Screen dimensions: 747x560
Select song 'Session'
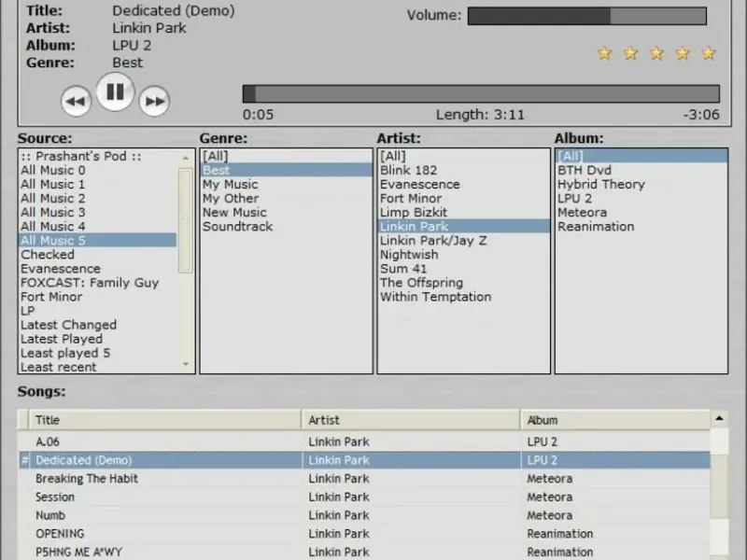[364, 497]
